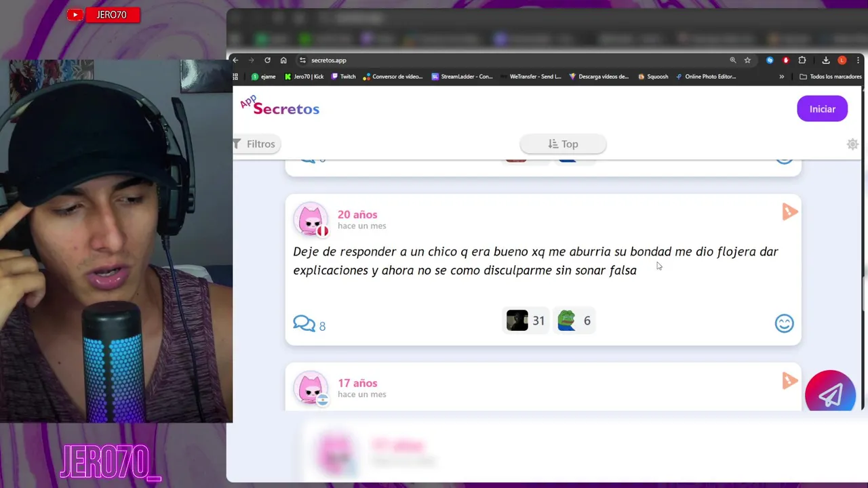
Task: Add a reaction with the smiley on 20 años post
Action: (784, 323)
